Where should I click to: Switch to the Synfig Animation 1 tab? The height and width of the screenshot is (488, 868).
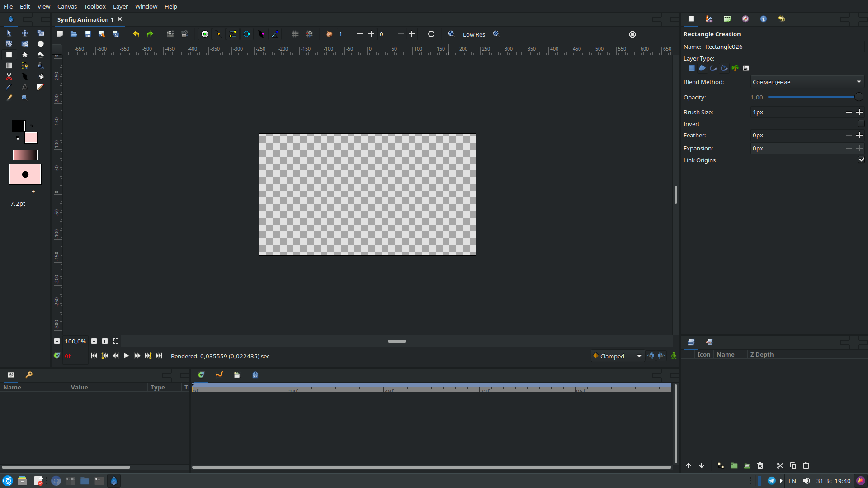(85, 19)
